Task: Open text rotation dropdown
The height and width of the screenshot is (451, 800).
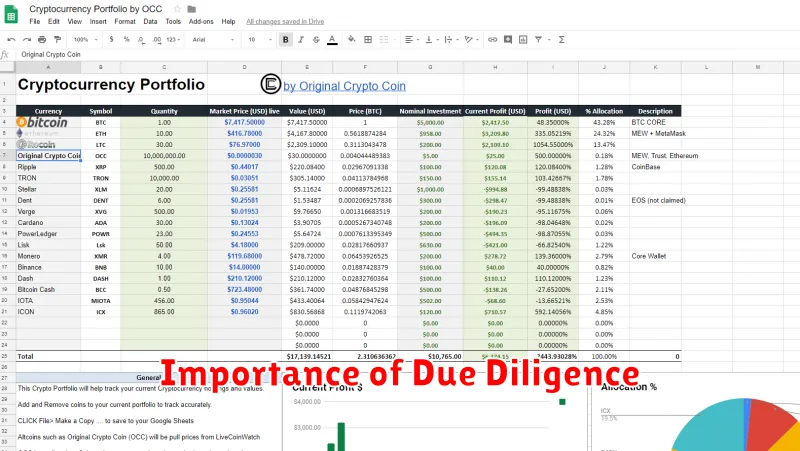Action: (x=470, y=39)
